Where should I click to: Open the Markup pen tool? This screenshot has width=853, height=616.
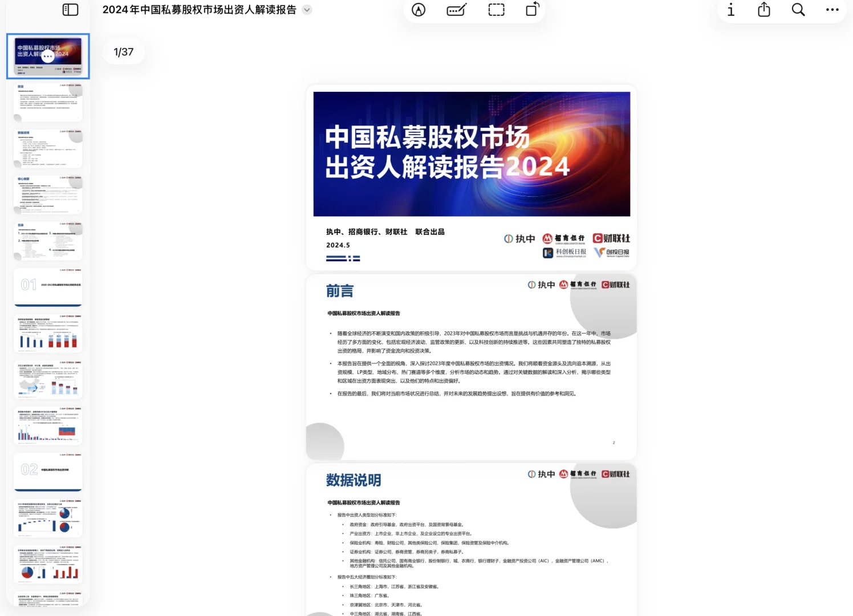[x=418, y=10]
